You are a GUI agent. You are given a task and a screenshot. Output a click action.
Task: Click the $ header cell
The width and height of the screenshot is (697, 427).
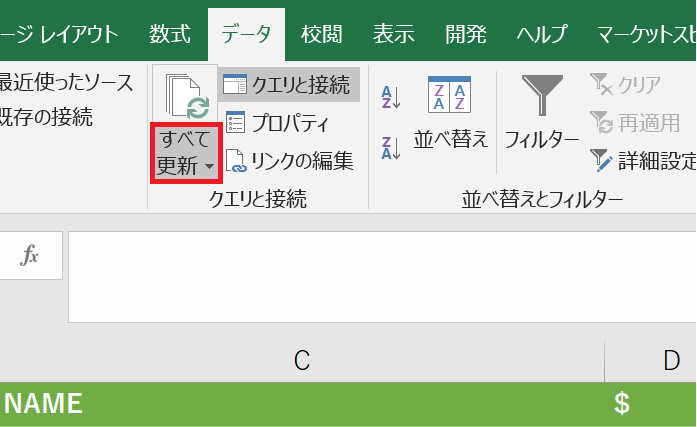click(x=651, y=403)
